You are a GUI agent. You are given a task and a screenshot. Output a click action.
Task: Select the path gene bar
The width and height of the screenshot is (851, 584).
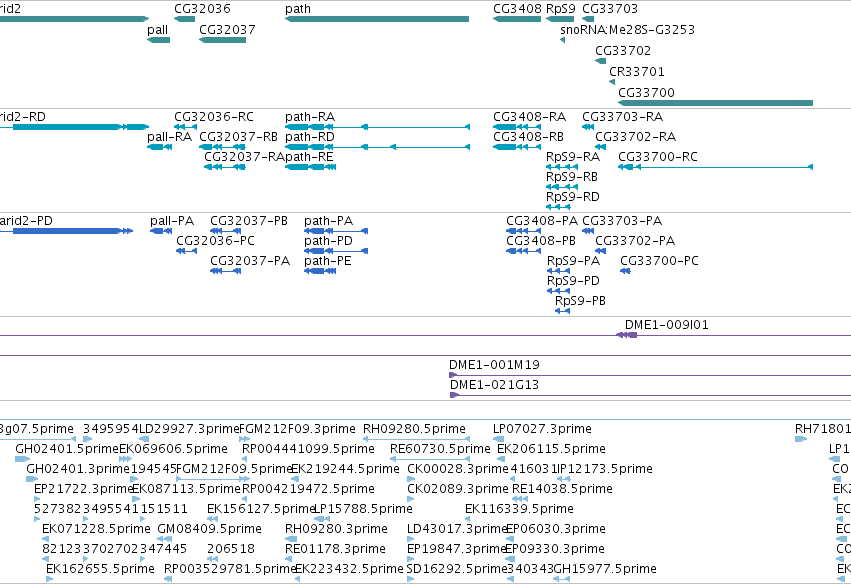coord(377,19)
